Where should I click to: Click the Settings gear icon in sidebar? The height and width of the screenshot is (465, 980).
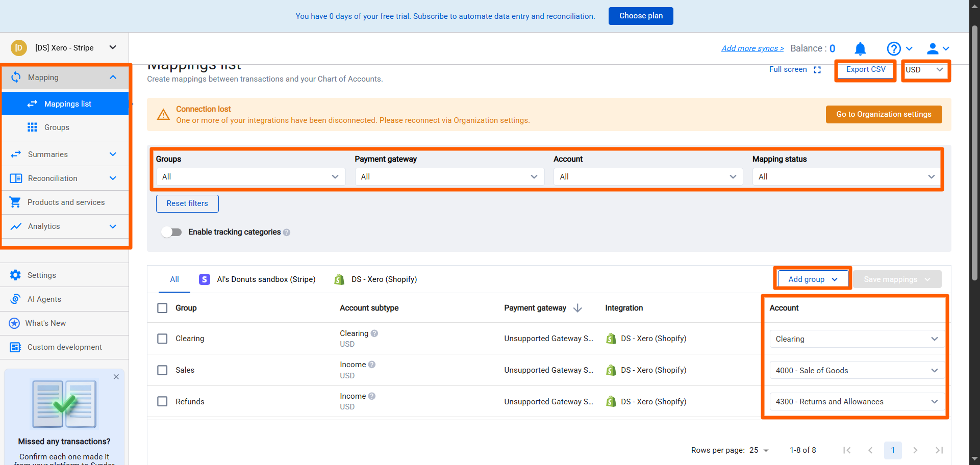(x=16, y=275)
